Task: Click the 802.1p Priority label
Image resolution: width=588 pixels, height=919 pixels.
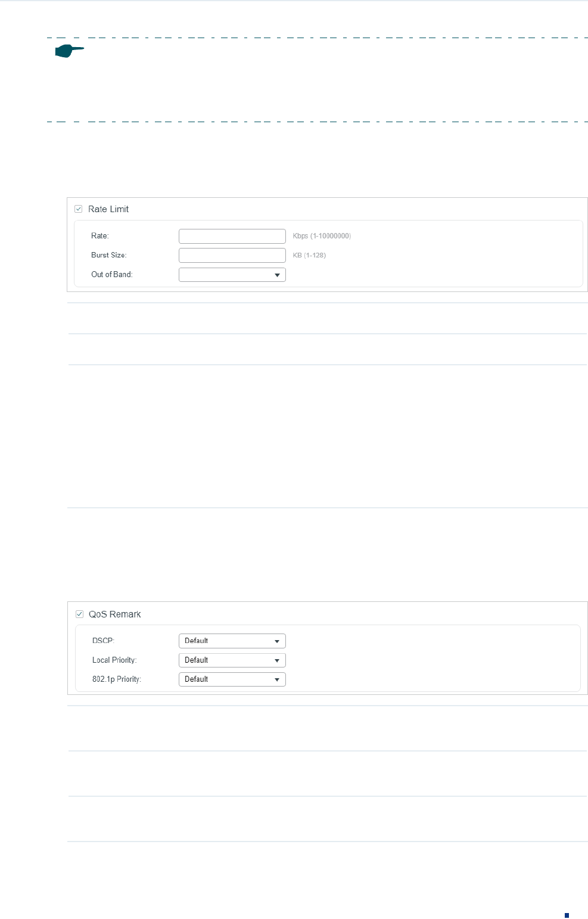Action: click(117, 679)
